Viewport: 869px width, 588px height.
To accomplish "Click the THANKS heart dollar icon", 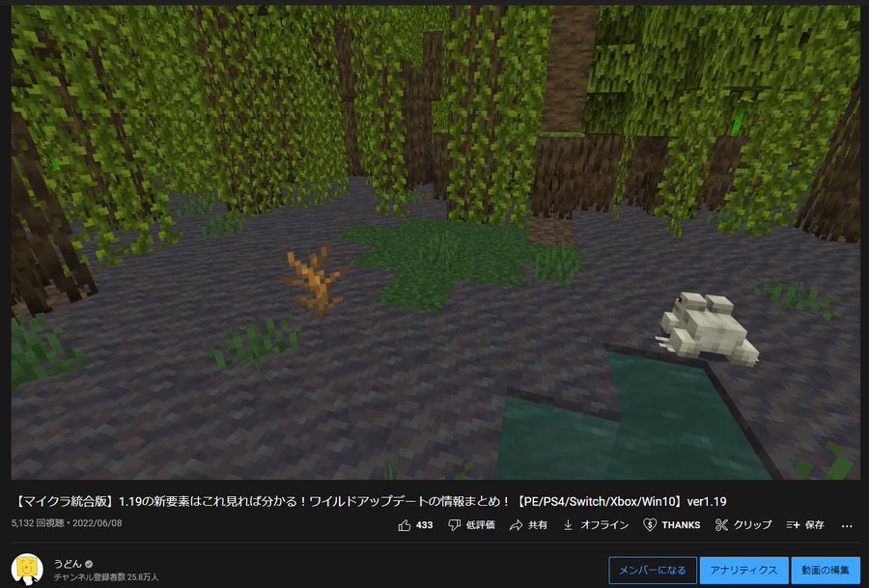I will pos(650,525).
